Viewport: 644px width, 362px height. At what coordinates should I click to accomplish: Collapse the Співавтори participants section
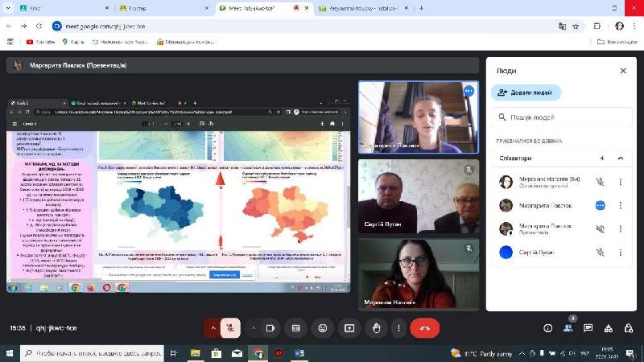point(620,158)
